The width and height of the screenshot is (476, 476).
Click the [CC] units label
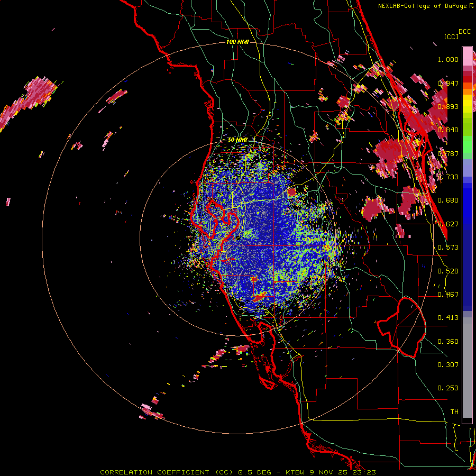452,36
